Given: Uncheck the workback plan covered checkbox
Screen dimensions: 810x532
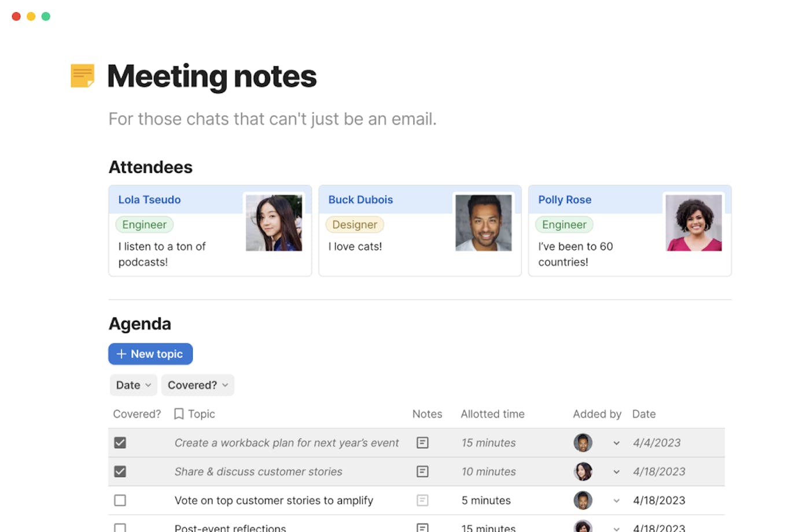Looking at the screenshot, I should pyautogui.click(x=120, y=443).
